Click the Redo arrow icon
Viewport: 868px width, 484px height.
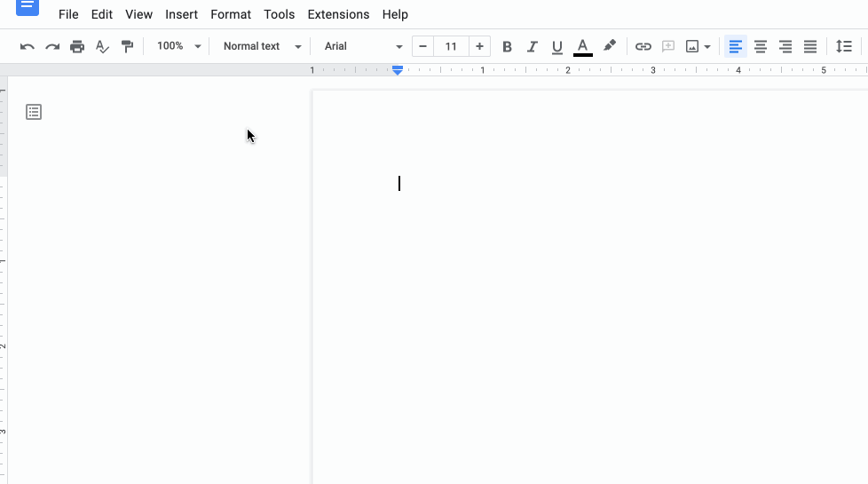pyautogui.click(x=52, y=46)
